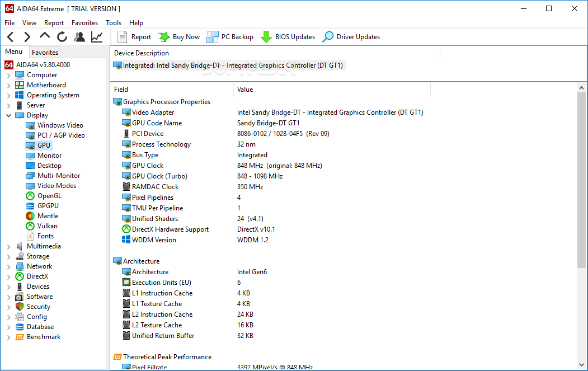Select PCI / AGP Video item
The width and height of the screenshot is (588, 371).
click(55, 135)
